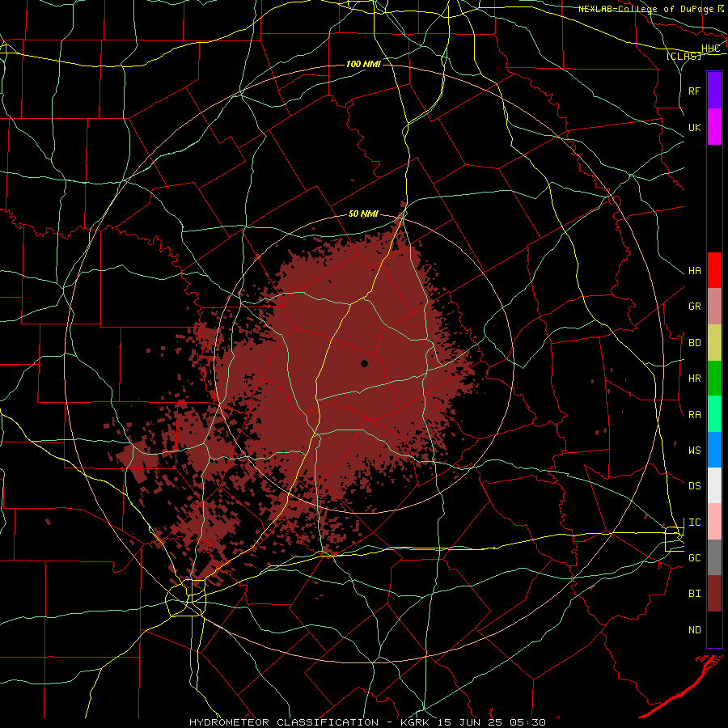The height and width of the screenshot is (728, 728).
Task: Click the HR legend label
Action: 695,379
